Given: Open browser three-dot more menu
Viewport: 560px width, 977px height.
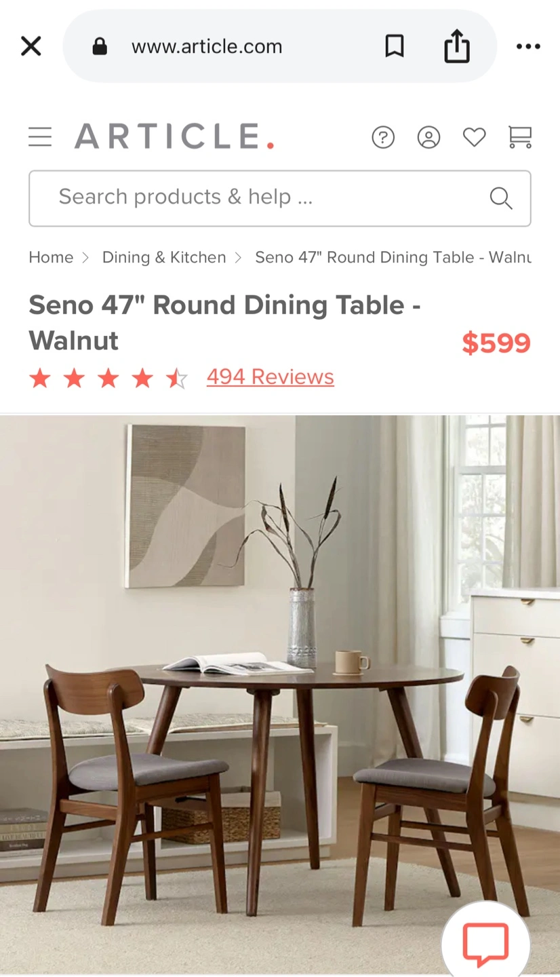Looking at the screenshot, I should pos(528,46).
